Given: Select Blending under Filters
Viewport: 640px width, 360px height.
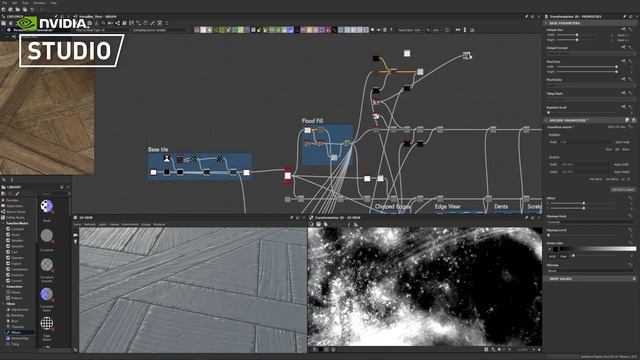Looking at the screenshot, I should click(x=17, y=316).
